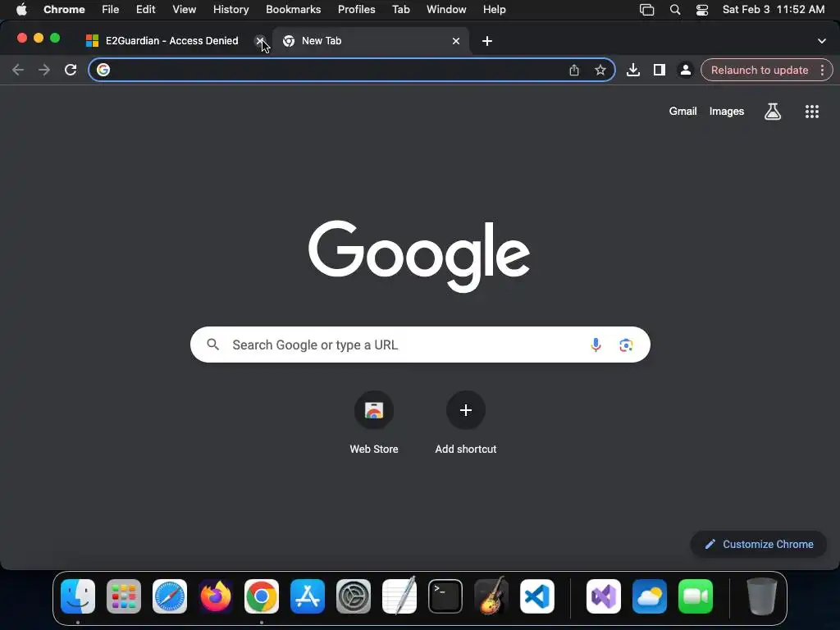Click the screen mirroring menu bar icon
Image resolution: width=840 pixels, height=630 pixels.
(x=646, y=9)
